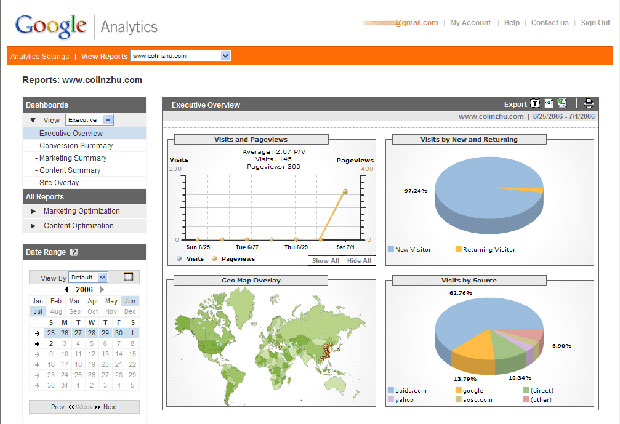This screenshot has width=620, height=424.
Task: Click calendar day 28 in highlighted week
Action: click(92, 333)
